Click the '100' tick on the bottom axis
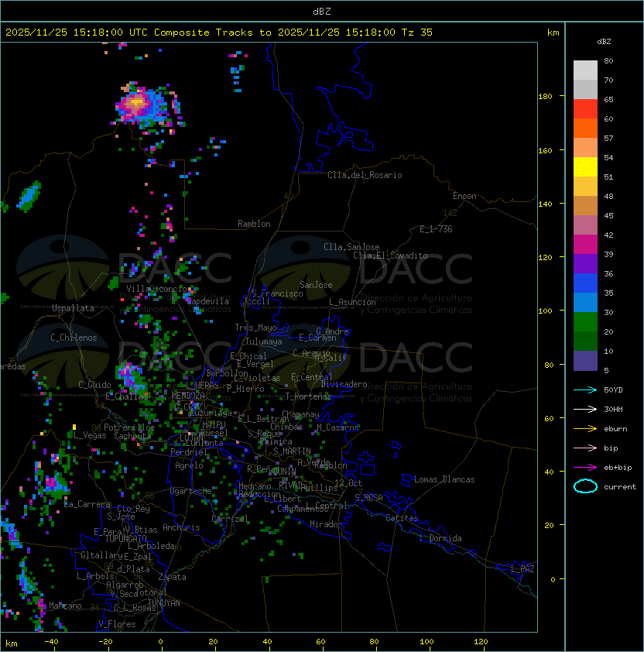Viewport: 644px width, 652px height. [426, 642]
